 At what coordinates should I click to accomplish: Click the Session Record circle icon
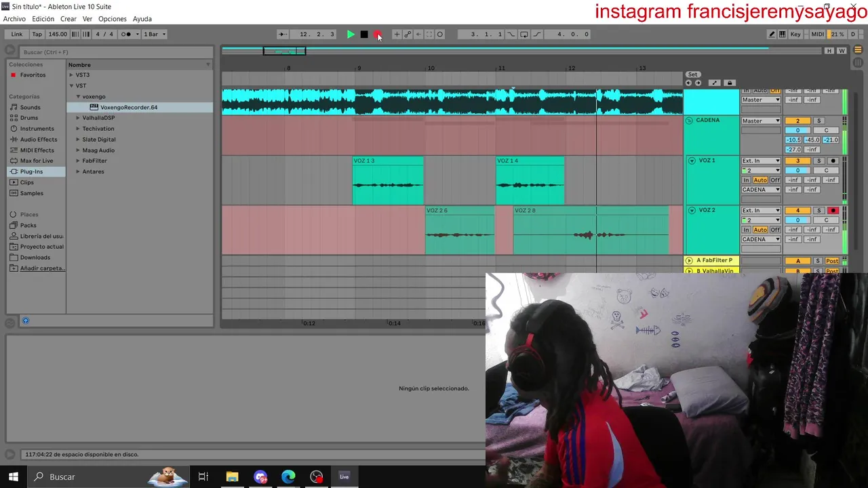440,35
